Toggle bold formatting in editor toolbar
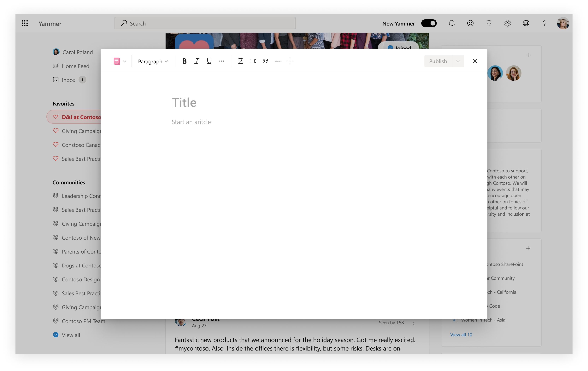The height and width of the screenshot is (371, 588). 184,61
